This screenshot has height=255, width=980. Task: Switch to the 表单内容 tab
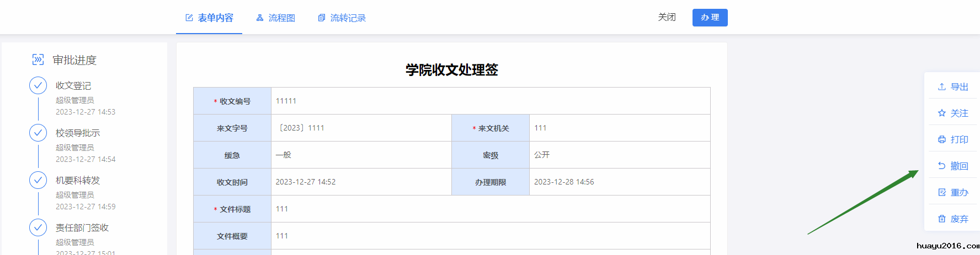click(x=209, y=18)
